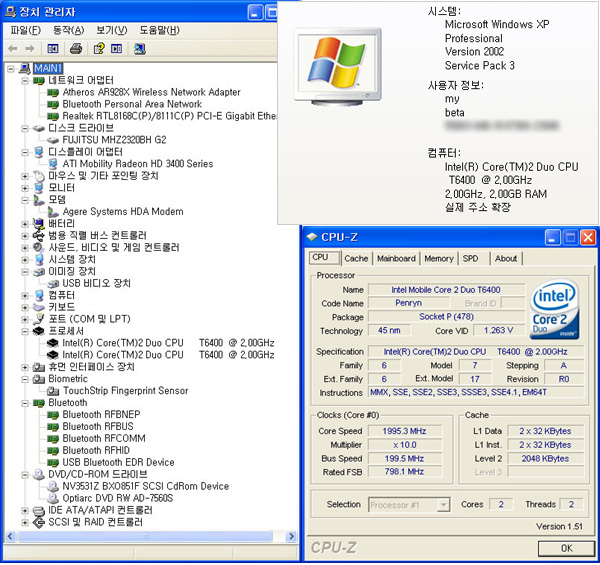
Task: Click the Print icon in Device Manager toolbar
Action: tap(76, 49)
